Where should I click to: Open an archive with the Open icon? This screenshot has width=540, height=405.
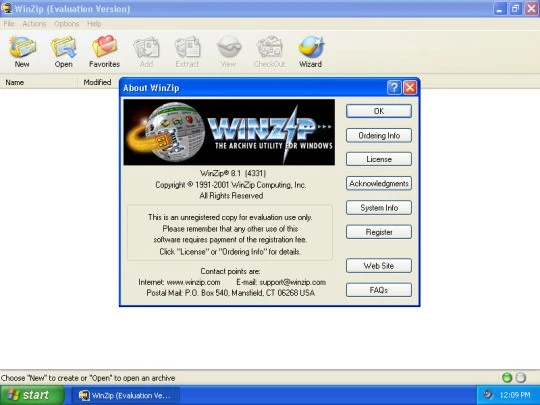click(x=63, y=51)
